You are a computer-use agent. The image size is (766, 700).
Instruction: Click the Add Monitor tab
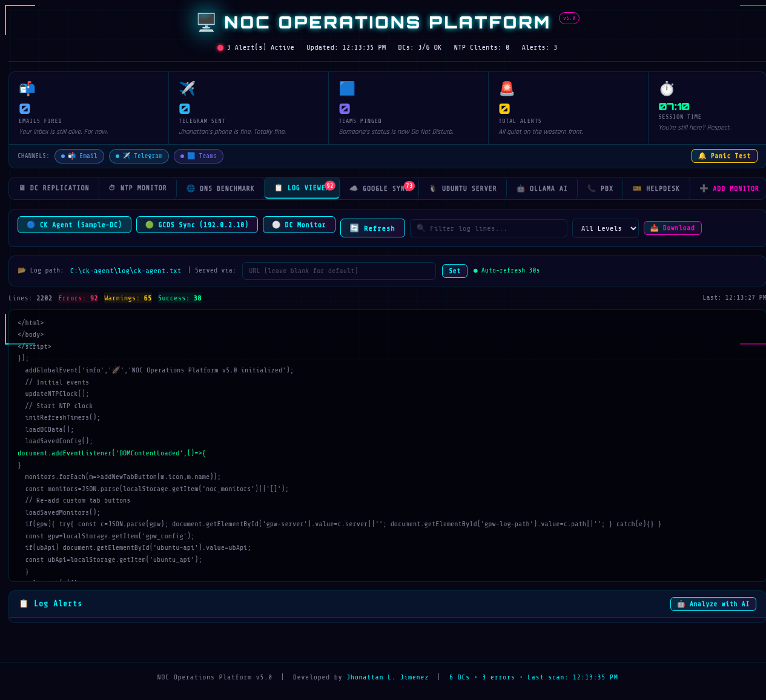tap(729, 188)
